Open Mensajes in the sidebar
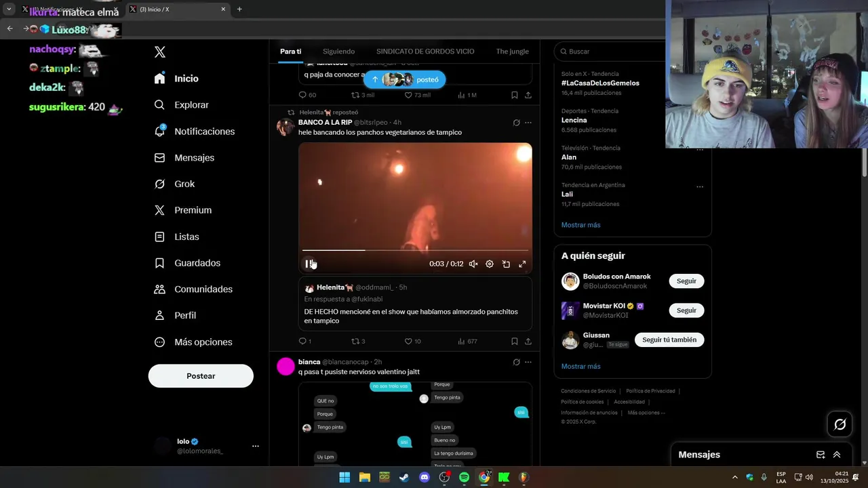This screenshot has height=488, width=868. pos(184,157)
